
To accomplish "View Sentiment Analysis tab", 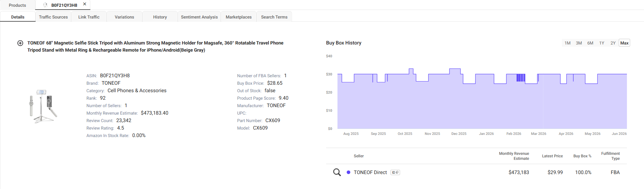I will [199, 17].
